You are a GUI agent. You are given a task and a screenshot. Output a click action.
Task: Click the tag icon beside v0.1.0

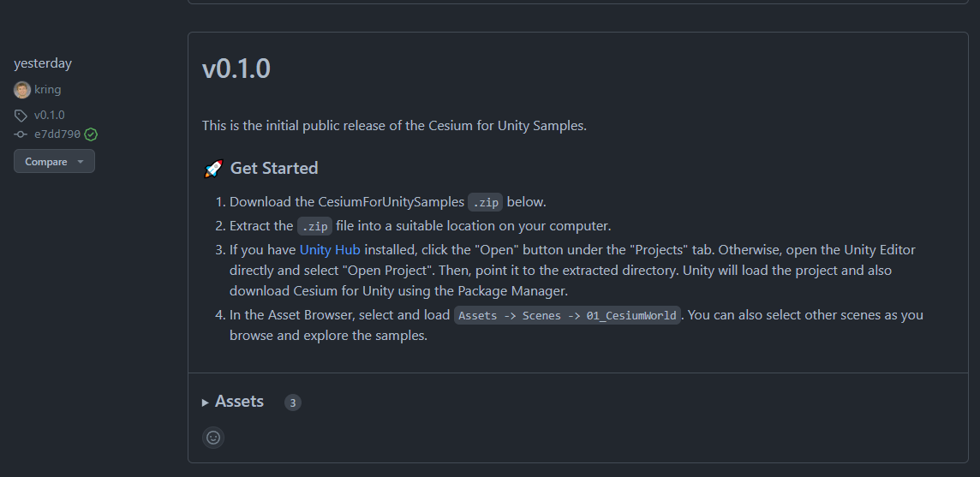pos(21,116)
